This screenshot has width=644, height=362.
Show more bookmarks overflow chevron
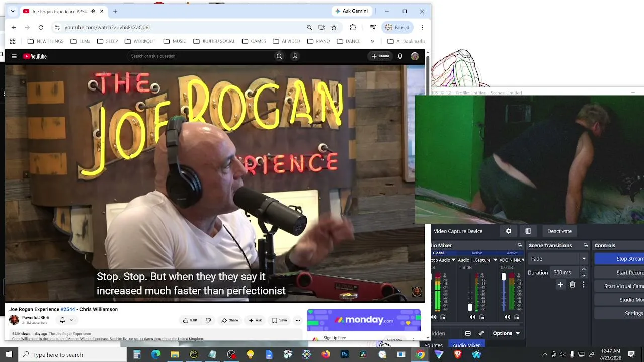point(372,41)
